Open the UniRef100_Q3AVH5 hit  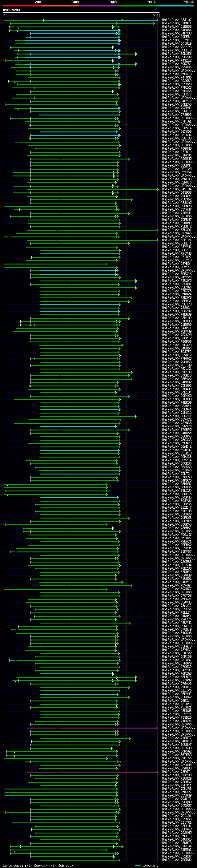(177, 603)
